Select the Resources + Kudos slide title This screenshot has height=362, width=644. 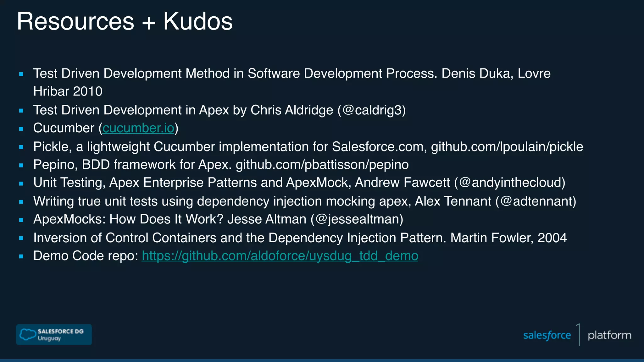(125, 21)
